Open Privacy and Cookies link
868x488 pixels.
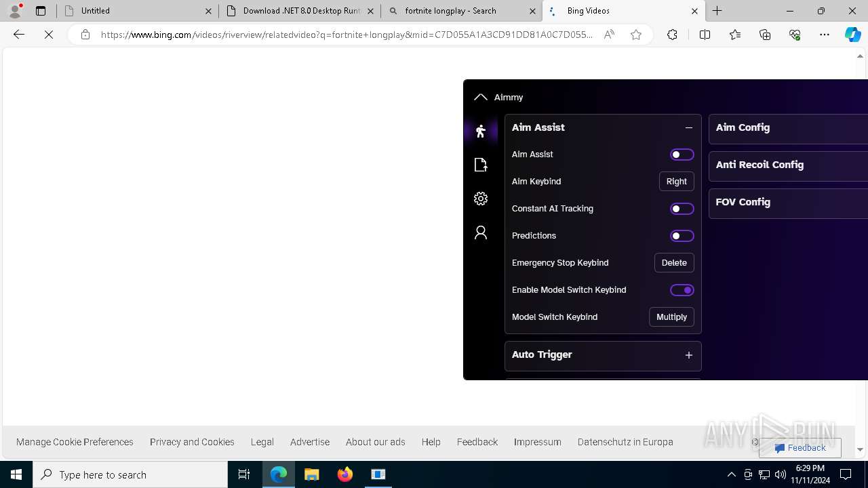(192, 442)
